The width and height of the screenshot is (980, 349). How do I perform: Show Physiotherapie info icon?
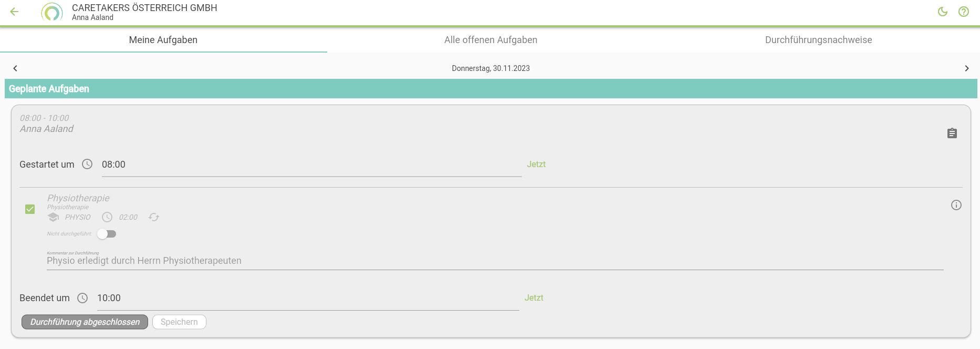click(x=956, y=205)
